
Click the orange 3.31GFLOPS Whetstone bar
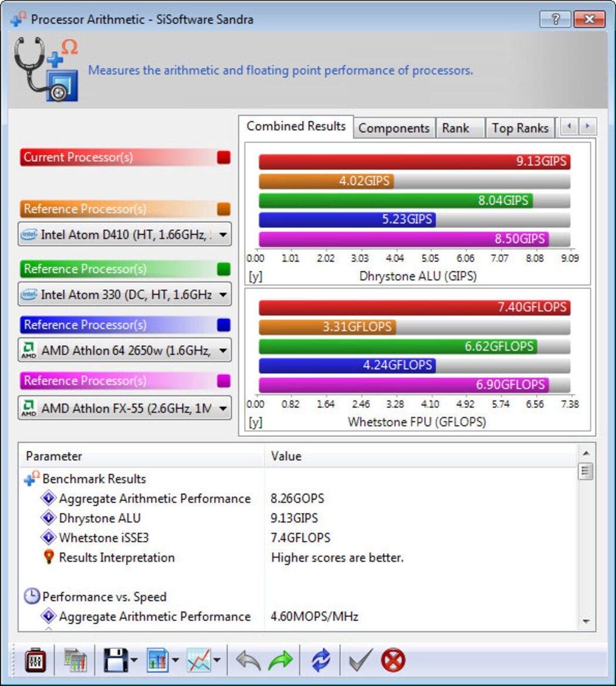tap(327, 327)
